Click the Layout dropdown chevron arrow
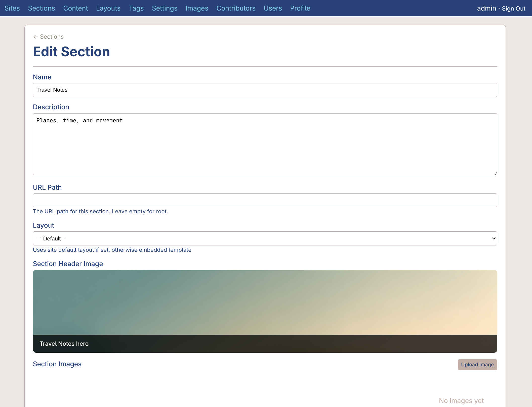The image size is (532, 407). (494, 238)
